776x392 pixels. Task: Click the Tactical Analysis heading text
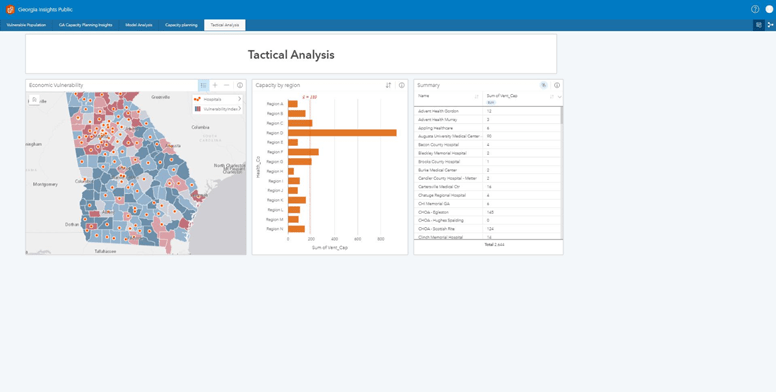tap(291, 55)
